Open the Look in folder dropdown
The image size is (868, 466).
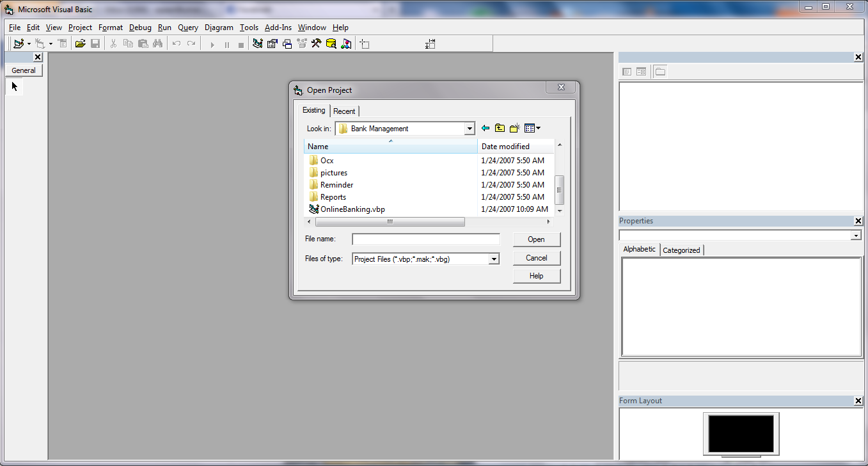(x=470, y=129)
